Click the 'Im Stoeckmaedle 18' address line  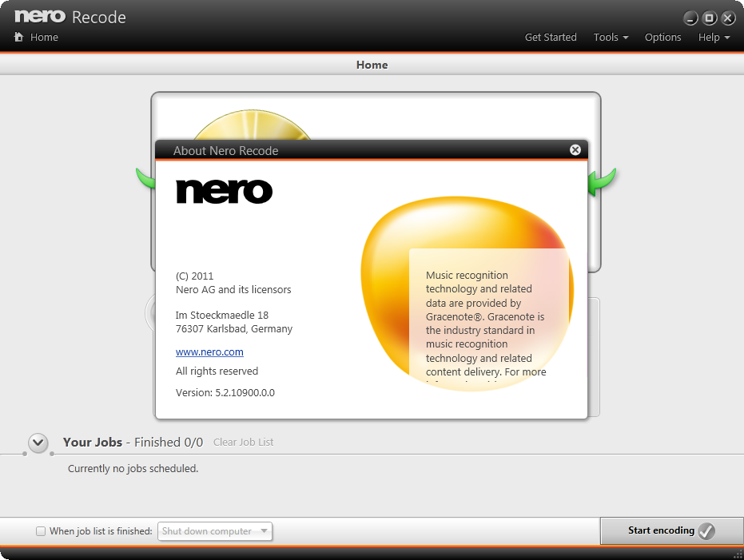[222, 315]
